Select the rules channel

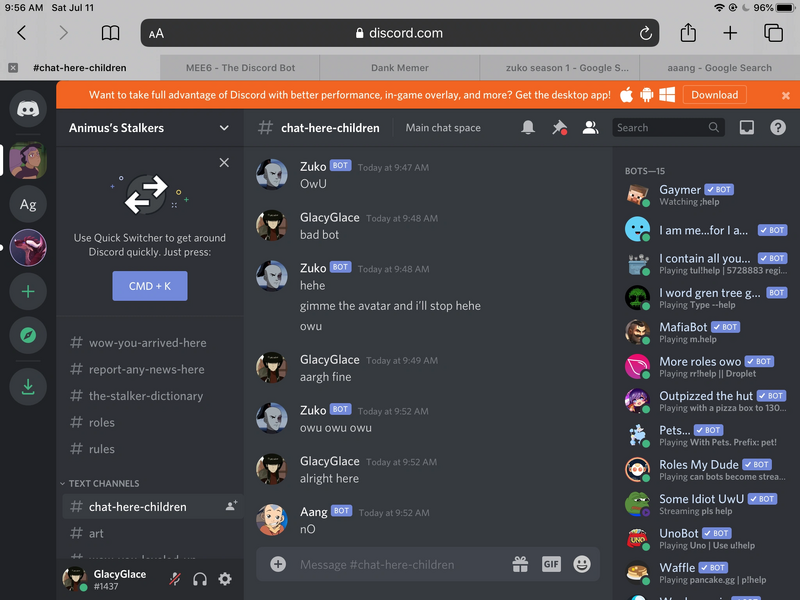[102, 449]
